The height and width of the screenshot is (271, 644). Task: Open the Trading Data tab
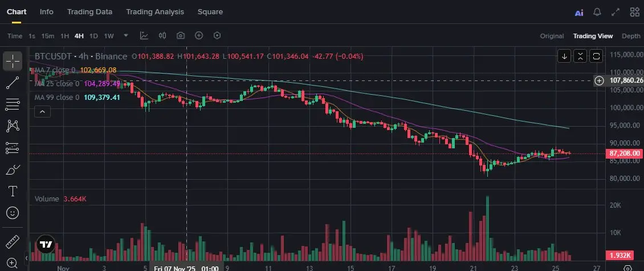(x=89, y=11)
